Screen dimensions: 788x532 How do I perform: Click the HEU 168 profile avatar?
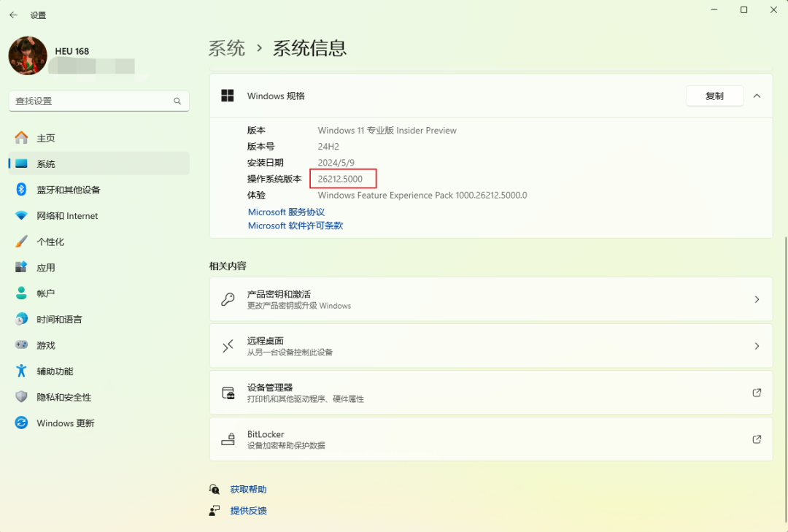[x=28, y=55]
